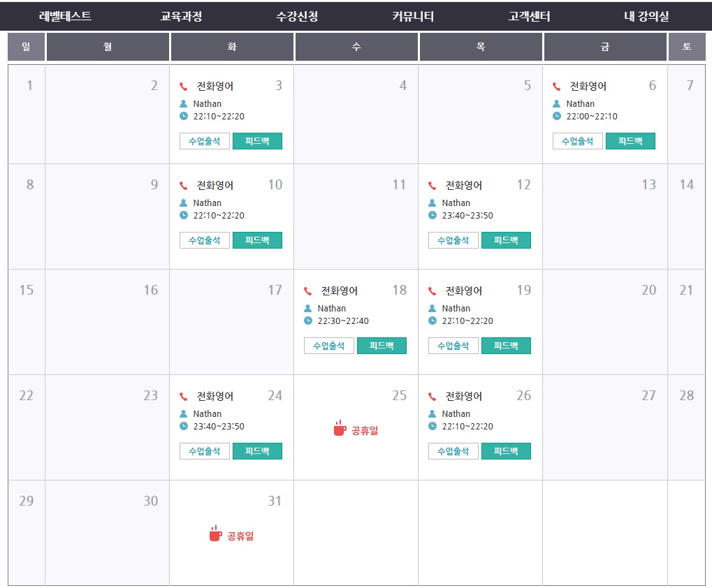Click the phone icon on the 19th
The height and width of the screenshot is (588, 712).
tap(433, 291)
